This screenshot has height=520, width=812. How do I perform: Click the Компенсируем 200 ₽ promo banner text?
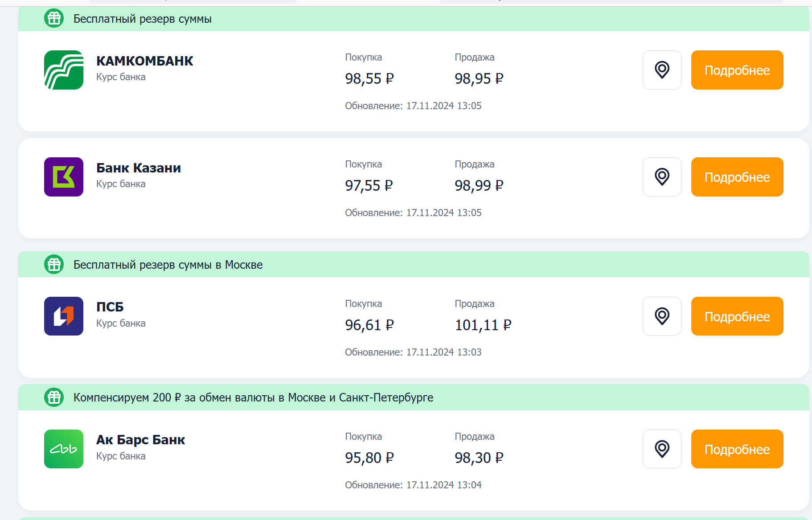pyautogui.click(x=253, y=397)
